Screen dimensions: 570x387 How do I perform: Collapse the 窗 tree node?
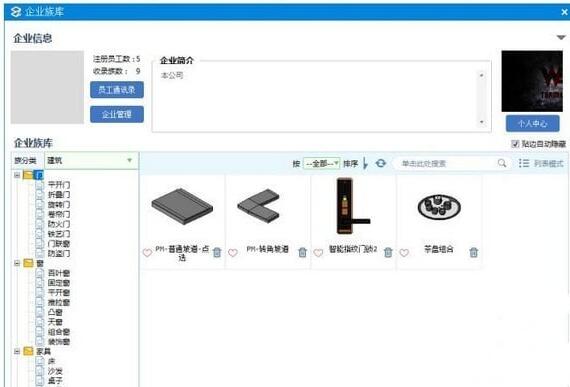[x=17, y=263]
